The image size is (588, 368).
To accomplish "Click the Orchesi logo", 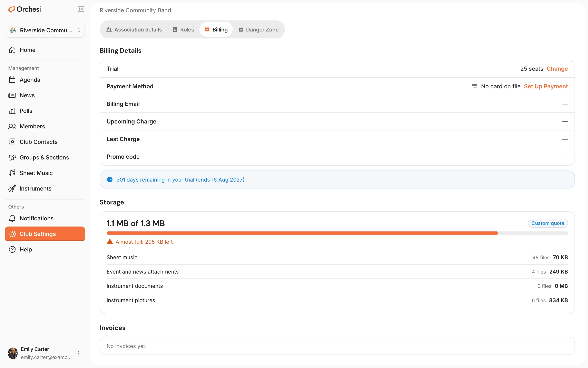I will pos(24,9).
